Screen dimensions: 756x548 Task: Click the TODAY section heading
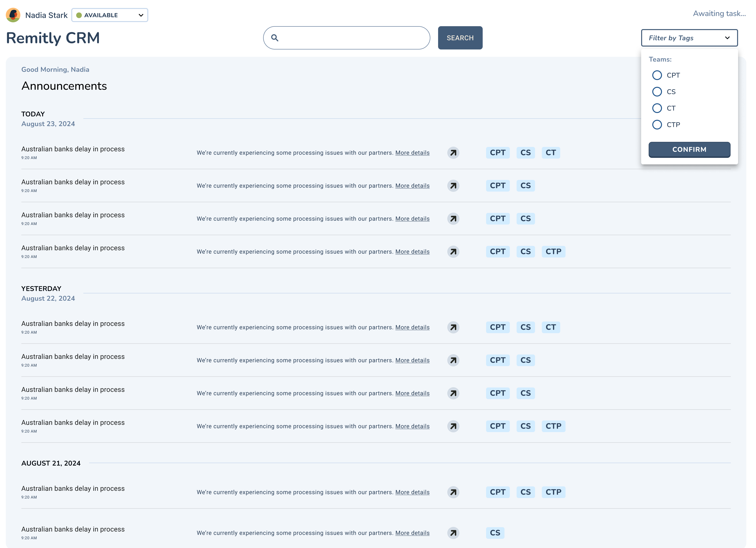[33, 114]
